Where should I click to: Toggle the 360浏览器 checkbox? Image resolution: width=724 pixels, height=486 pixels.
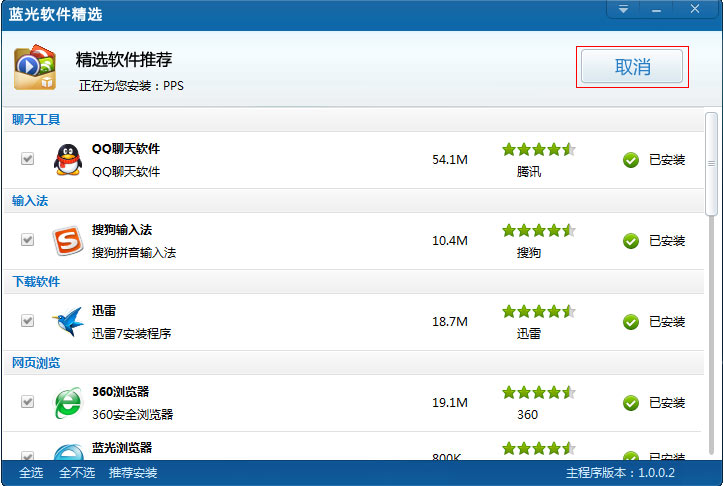click(28, 402)
